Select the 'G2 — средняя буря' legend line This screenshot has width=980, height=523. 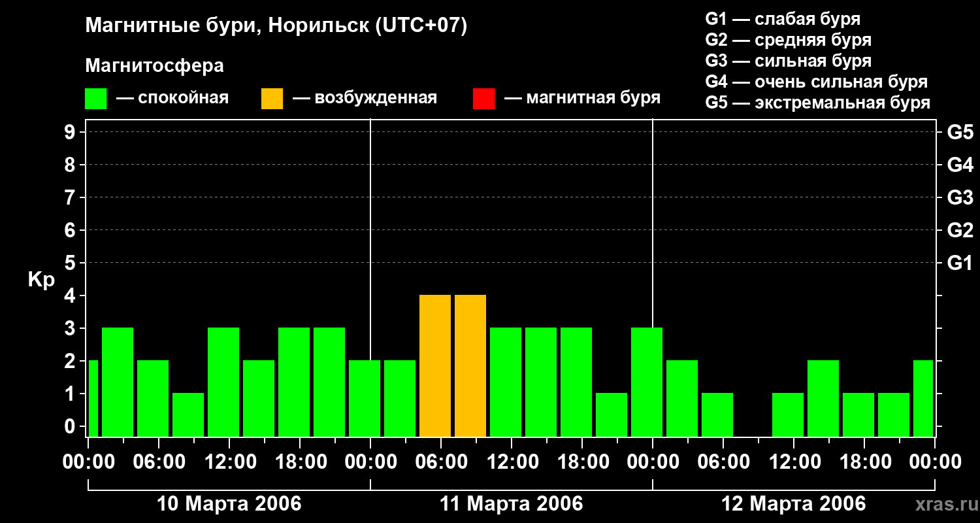[789, 40]
